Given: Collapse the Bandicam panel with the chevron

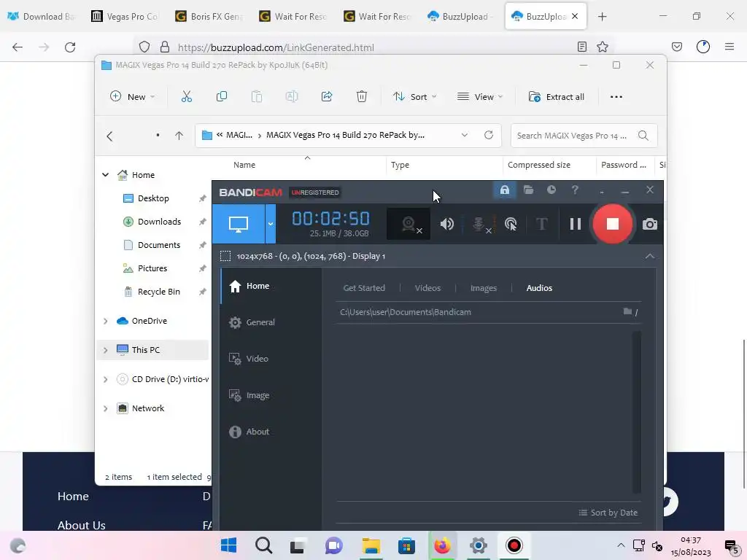Looking at the screenshot, I should (650, 256).
